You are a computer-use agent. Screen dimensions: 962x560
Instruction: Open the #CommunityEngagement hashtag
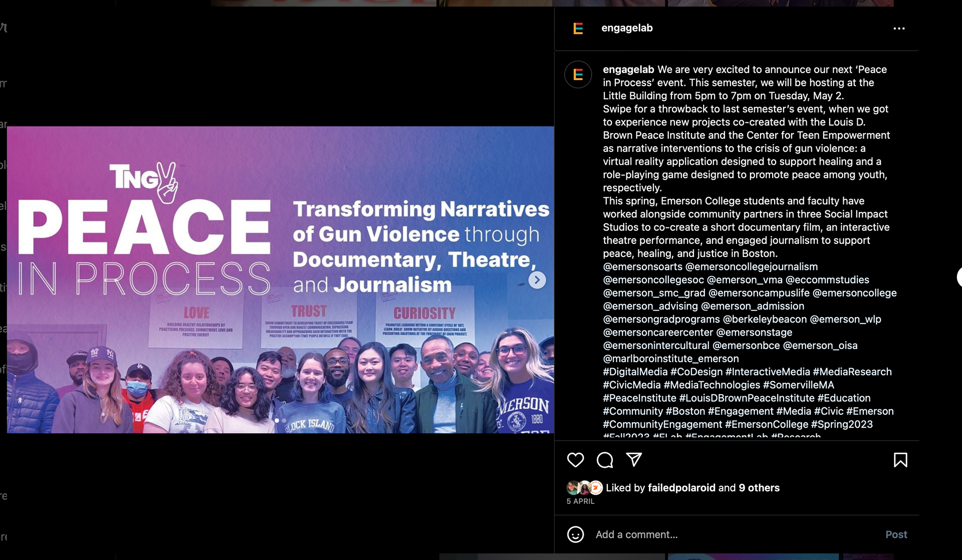(662, 424)
